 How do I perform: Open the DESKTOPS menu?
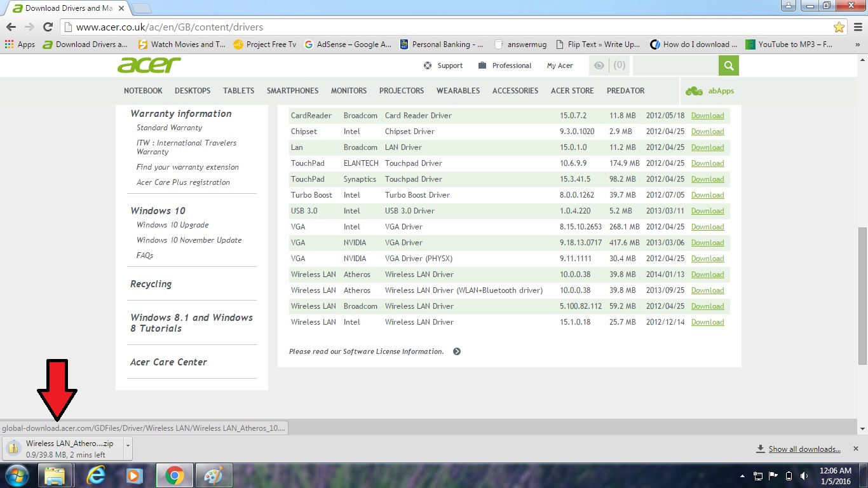coord(193,91)
